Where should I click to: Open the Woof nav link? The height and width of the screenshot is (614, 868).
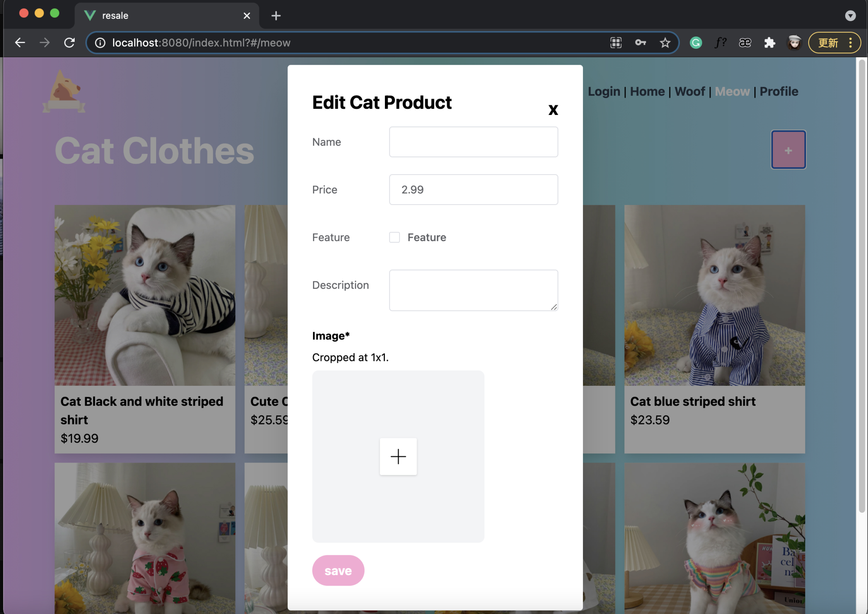click(x=690, y=91)
